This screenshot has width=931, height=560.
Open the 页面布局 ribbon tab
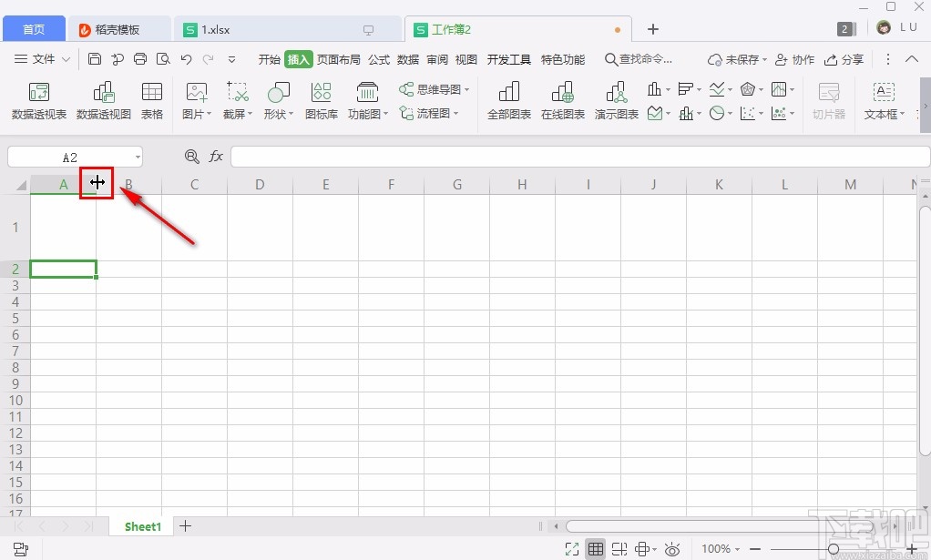coord(338,59)
